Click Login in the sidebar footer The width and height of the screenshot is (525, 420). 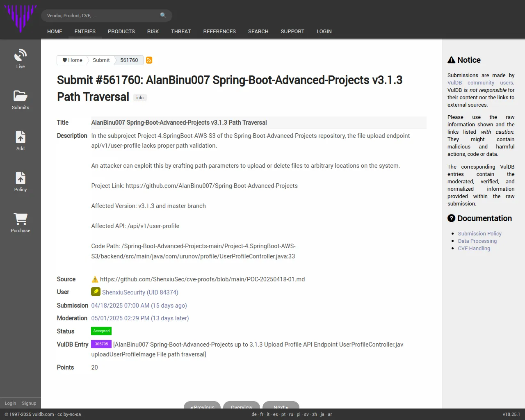click(x=10, y=404)
